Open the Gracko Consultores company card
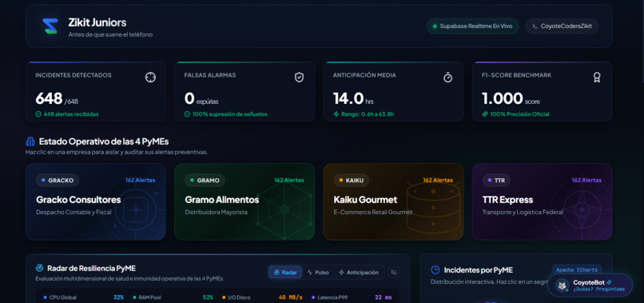644x303 pixels. pos(96,201)
